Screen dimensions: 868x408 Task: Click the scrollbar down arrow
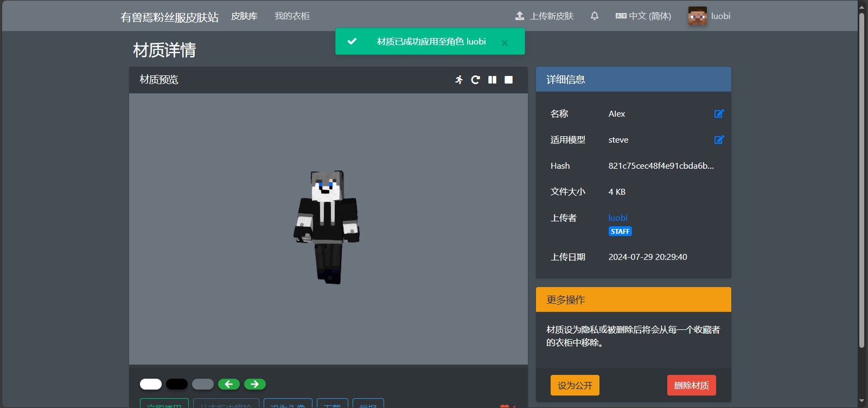coord(861,401)
